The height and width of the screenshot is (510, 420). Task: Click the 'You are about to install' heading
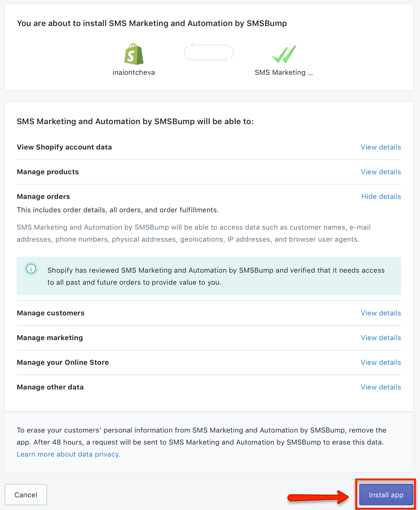tap(152, 23)
